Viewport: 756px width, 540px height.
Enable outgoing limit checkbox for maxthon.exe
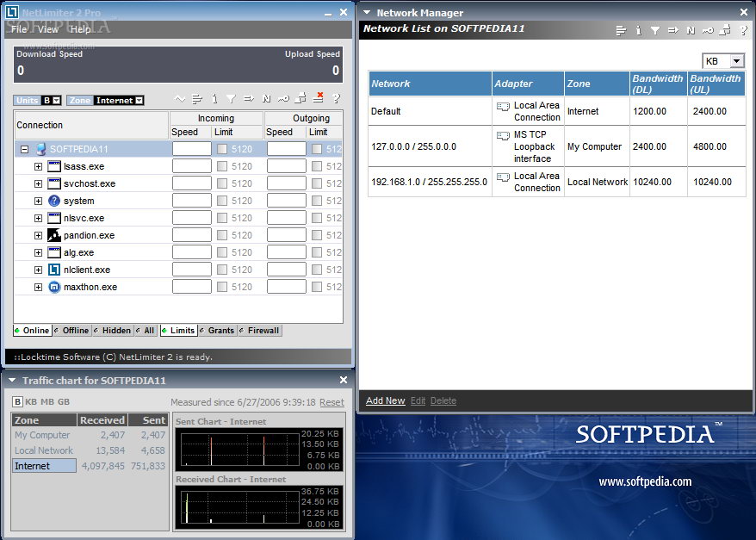point(317,287)
